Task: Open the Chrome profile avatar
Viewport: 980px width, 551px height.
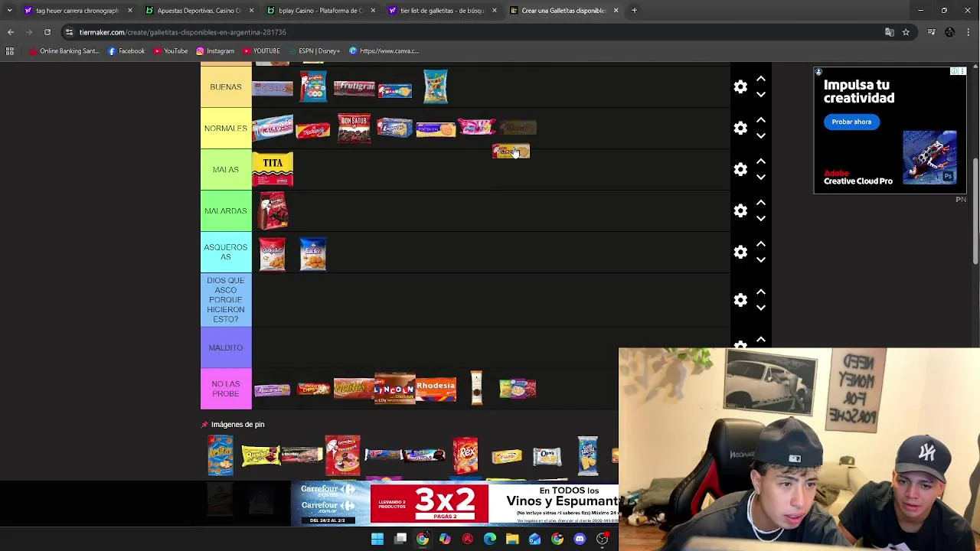Action: coord(949,32)
